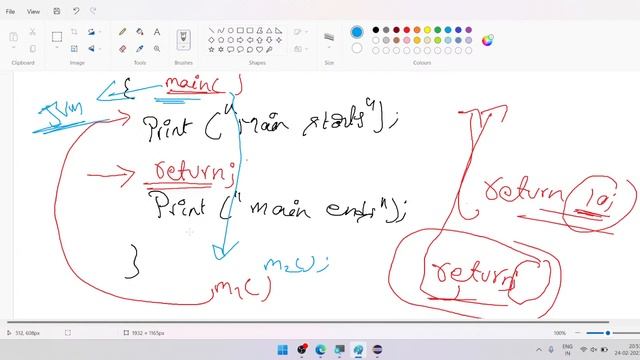Click the Rotate icon
640x360 pixels.
[x=91, y=32]
